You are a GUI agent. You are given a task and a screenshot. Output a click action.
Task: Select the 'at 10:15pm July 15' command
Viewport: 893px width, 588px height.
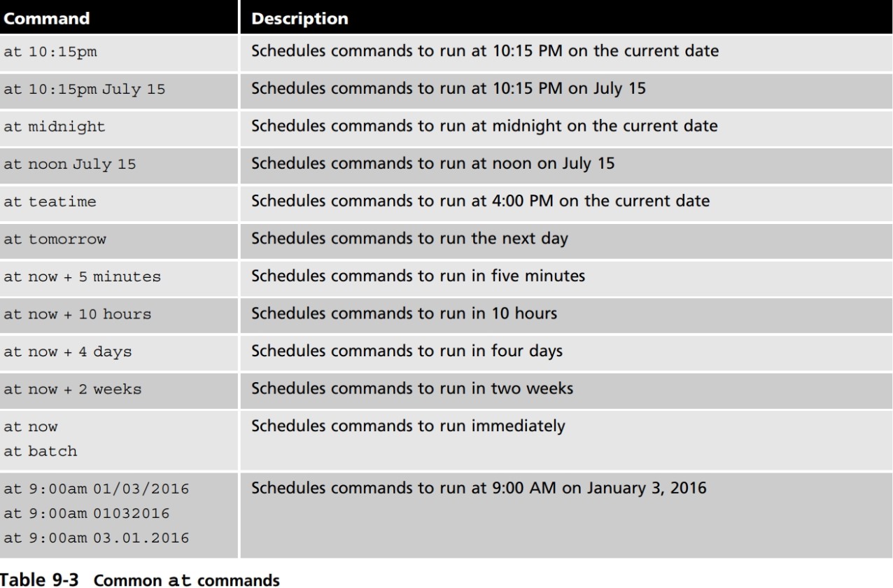[x=85, y=90]
